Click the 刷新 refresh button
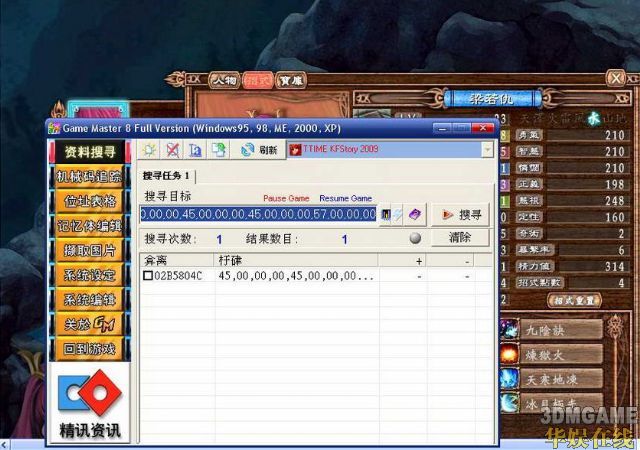Viewport: 640px width, 450px height. pyautogui.click(x=258, y=150)
